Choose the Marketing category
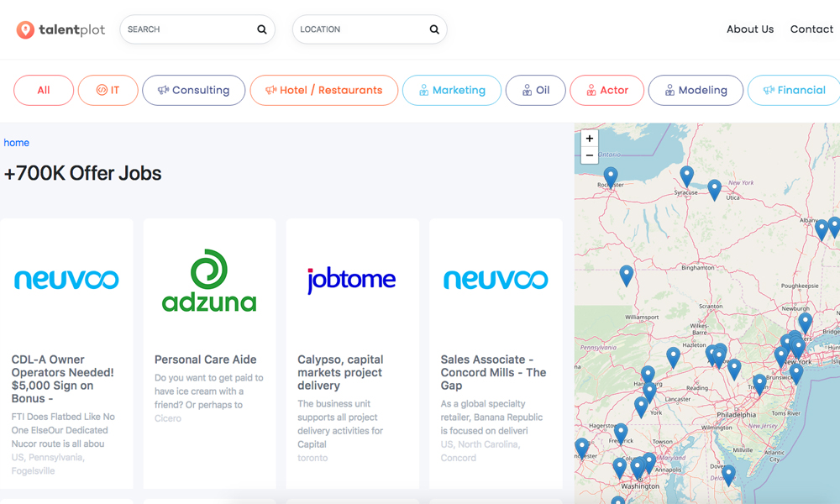 [x=451, y=91]
